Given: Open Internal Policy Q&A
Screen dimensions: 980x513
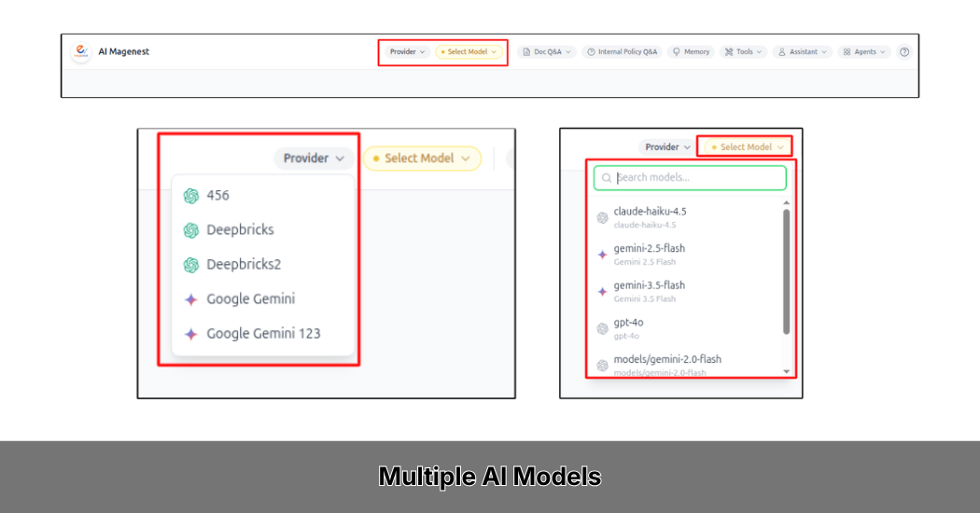Looking at the screenshot, I should pyautogui.click(x=622, y=52).
